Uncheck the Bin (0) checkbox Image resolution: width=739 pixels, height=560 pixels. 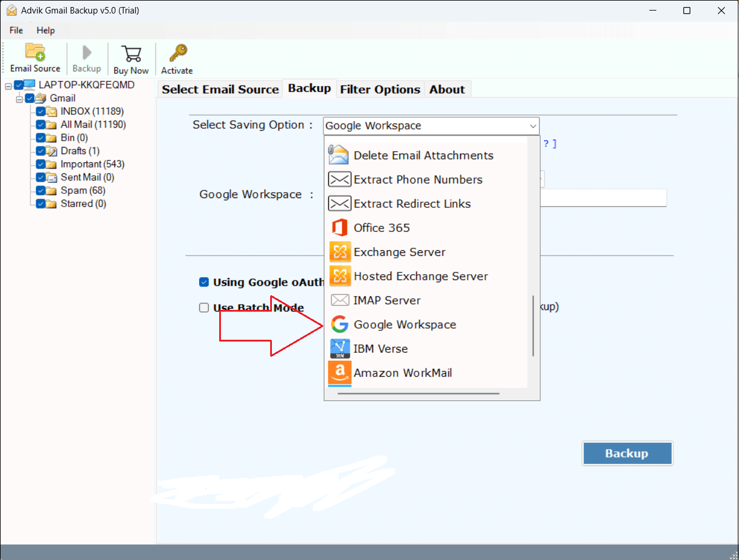(40, 138)
